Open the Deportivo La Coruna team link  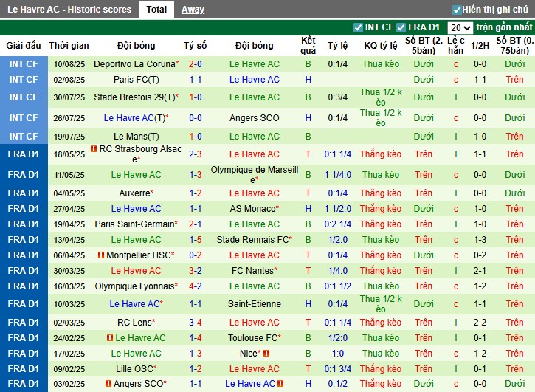point(134,64)
